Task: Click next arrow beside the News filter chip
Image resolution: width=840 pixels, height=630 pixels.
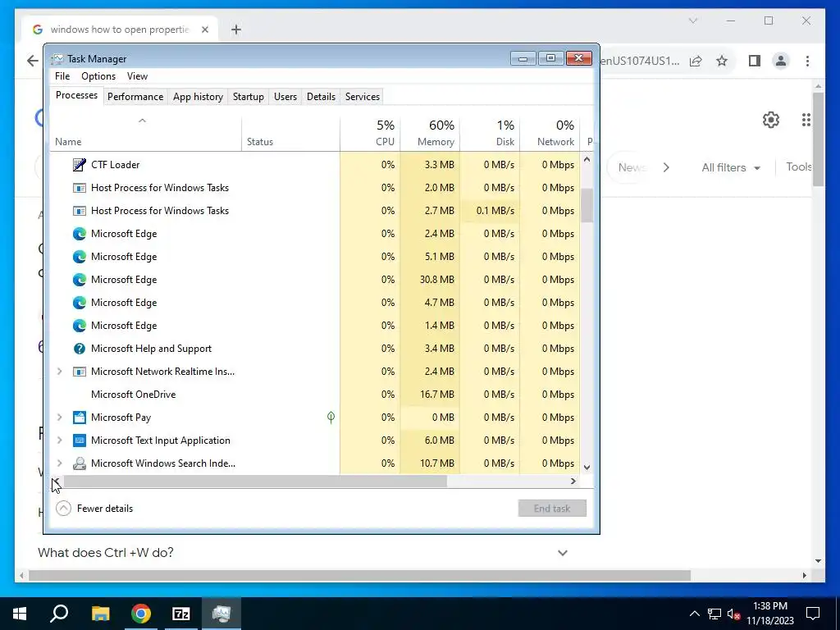Action: pos(666,167)
